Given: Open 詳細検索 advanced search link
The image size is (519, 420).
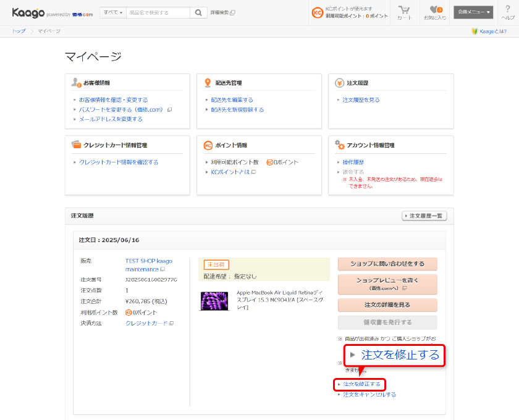Looking at the screenshot, I should [223, 12].
